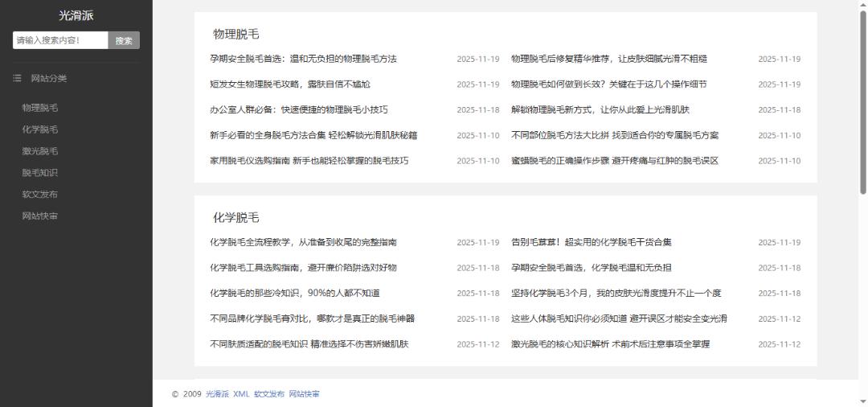Image resolution: width=868 pixels, height=407 pixels.
Task: Click the page vertical scrollbar down arrow
Action: click(x=863, y=401)
